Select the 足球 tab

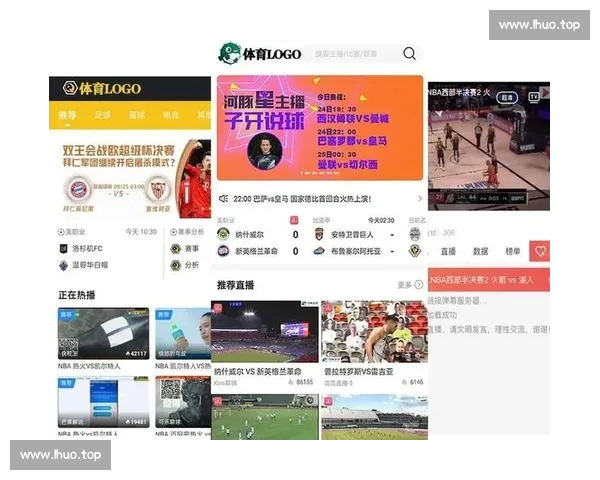pyautogui.click(x=102, y=115)
